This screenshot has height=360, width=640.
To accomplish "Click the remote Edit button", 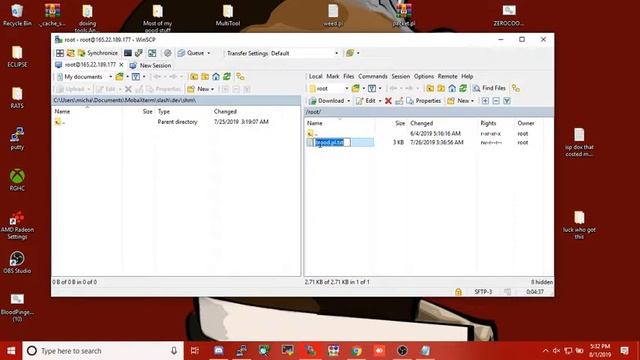I will [x=366, y=101].
